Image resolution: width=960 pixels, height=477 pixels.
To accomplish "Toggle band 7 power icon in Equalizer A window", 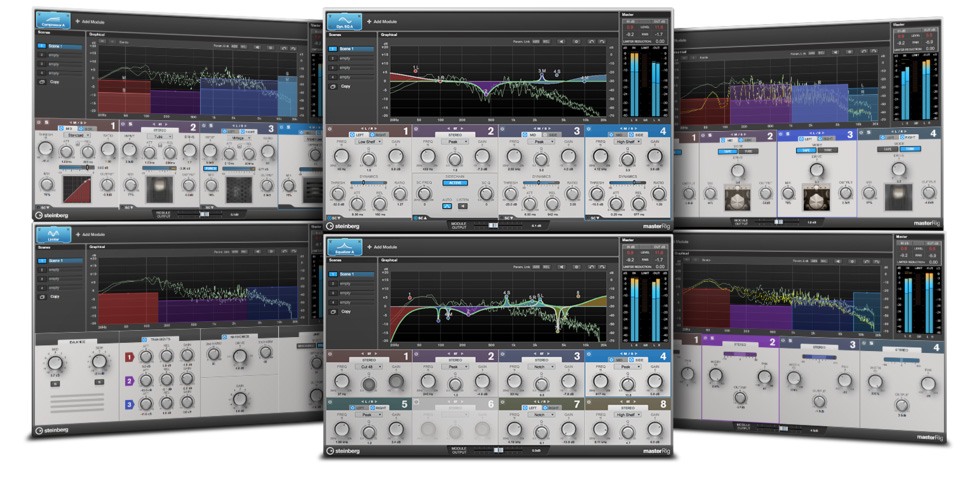I will 502,403.
